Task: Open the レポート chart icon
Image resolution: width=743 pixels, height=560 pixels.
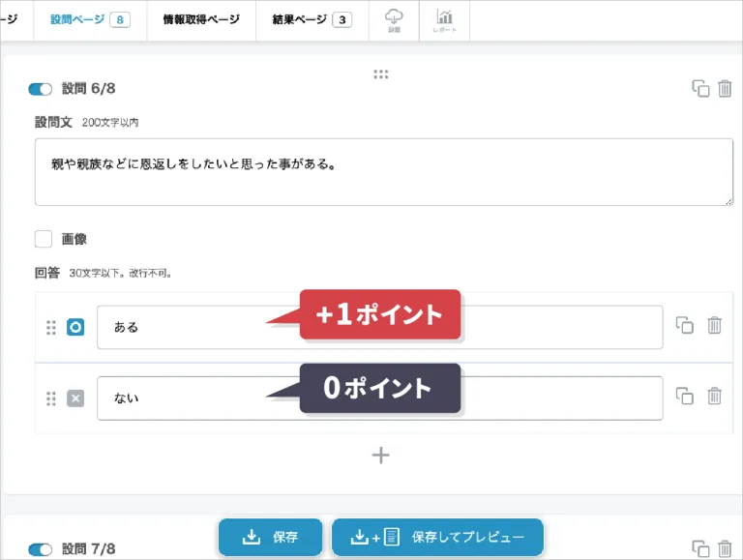Action: coord(444,20)
